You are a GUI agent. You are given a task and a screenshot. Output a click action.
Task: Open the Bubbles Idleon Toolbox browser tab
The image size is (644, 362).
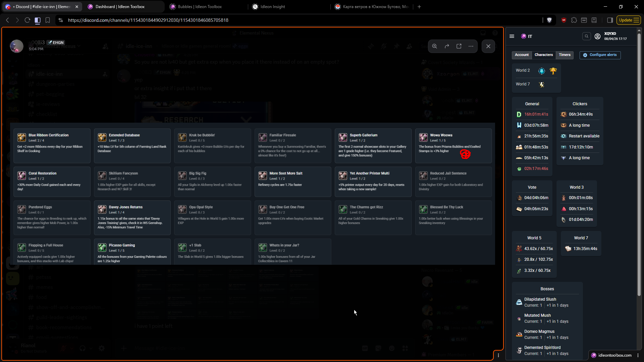200,7
